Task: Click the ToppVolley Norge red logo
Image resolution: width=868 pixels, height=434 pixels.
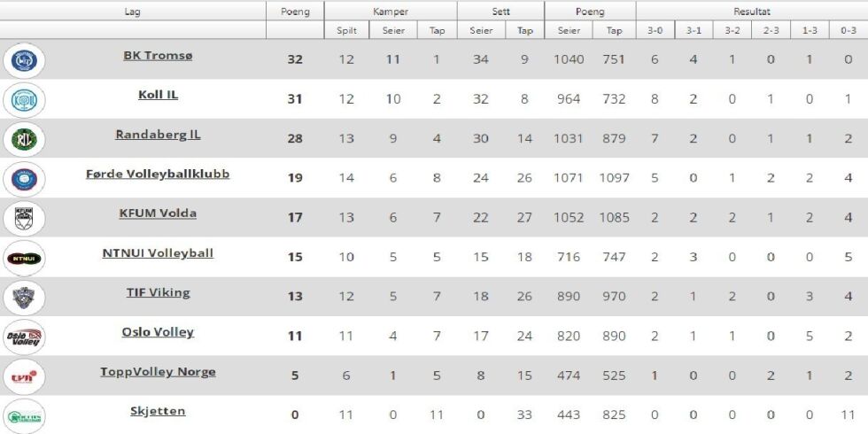Action: (x=24, y=377)
